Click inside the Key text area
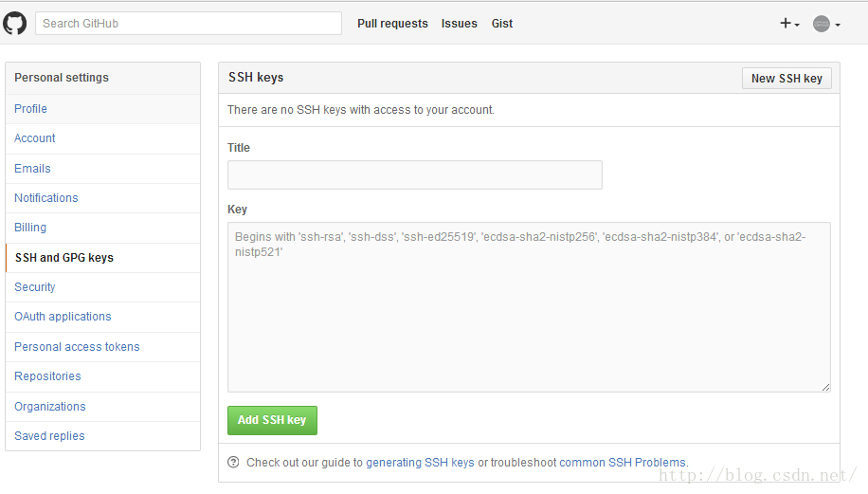Viewport: 868px width, 494px height. [529, 307]
